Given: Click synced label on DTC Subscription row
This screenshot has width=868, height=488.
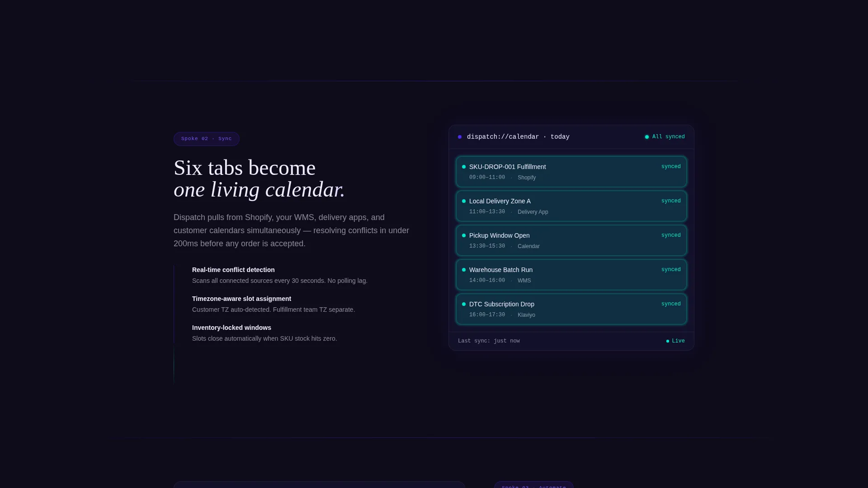Looking at the screenshot, I should [671, 304].
